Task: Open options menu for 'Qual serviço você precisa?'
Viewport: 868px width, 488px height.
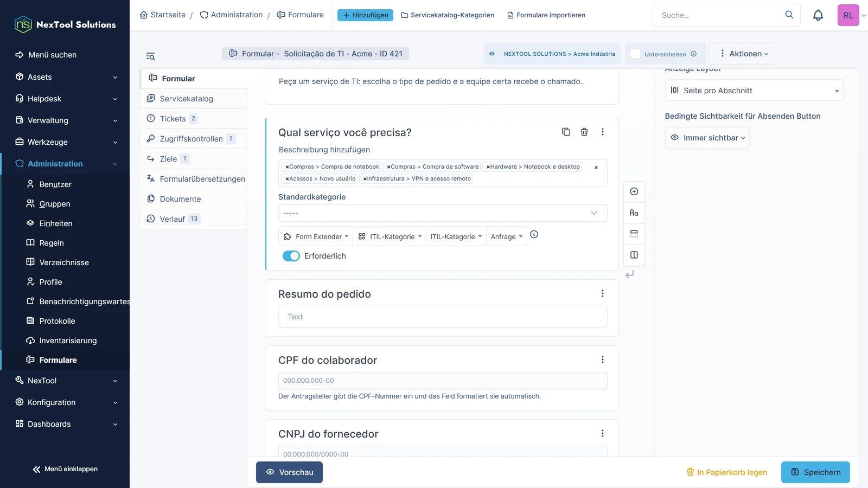Action: (602, 132)
